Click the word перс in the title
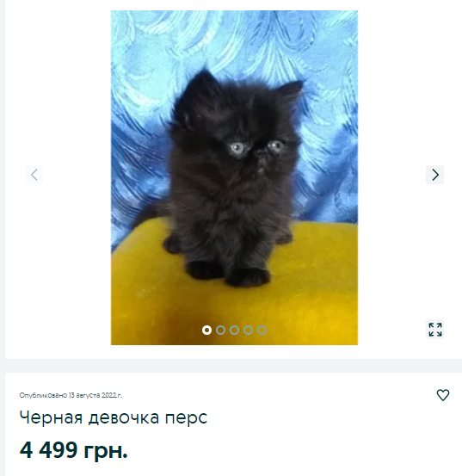The width and height of the screenshot is (462, 476). coord(186,418)
